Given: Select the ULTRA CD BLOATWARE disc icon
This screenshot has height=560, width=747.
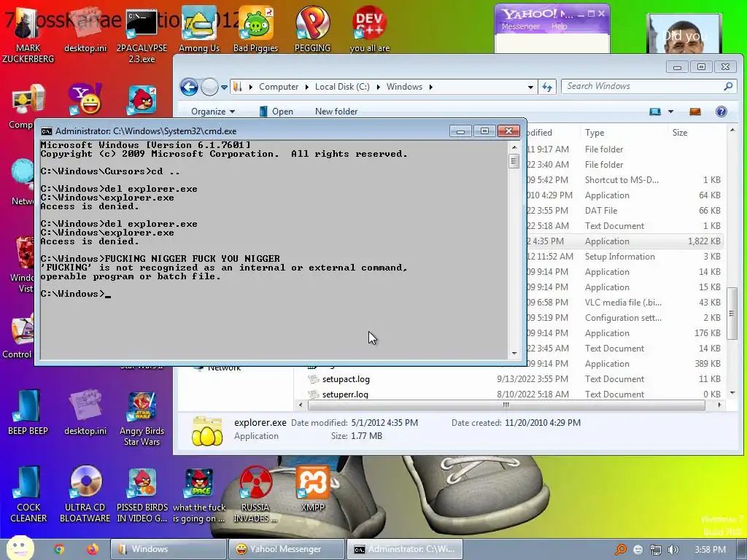Looking at the screenshot, I should 85,494.
